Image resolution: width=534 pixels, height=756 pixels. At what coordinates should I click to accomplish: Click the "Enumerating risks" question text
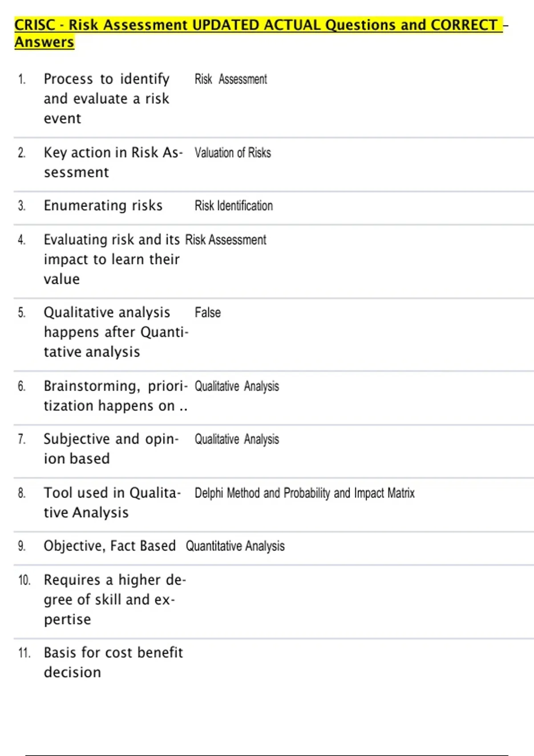[x=103, y=205]
